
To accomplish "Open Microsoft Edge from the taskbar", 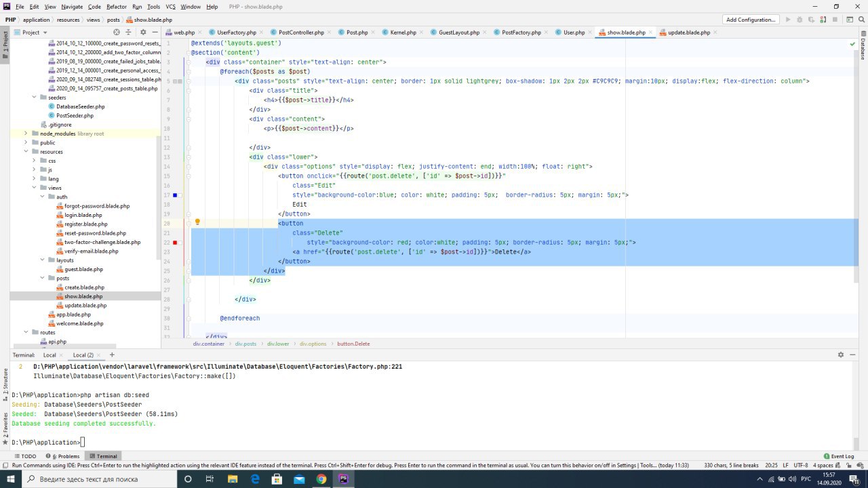I will click(x=255, y=479).
